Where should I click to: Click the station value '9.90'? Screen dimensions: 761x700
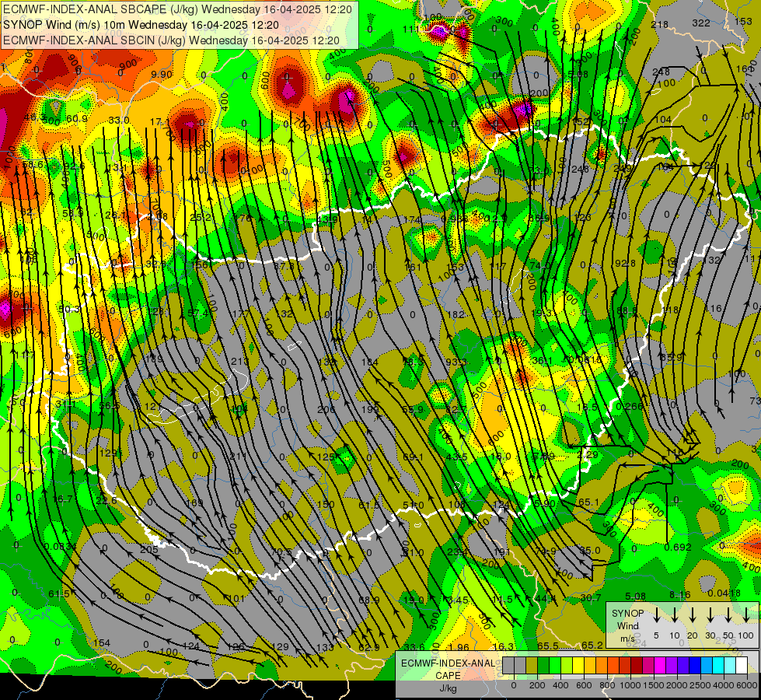coord(161,75)
